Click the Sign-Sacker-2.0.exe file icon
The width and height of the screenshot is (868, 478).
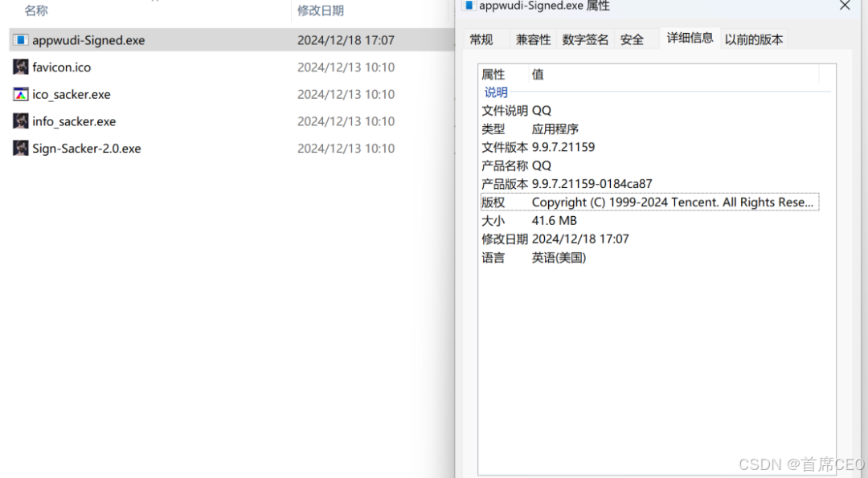[x=20, y=149]
